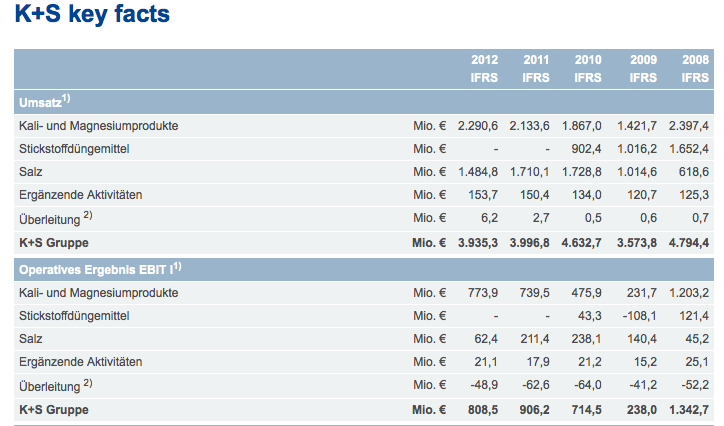
Task: Click the value 121,4
Action: 694,316
